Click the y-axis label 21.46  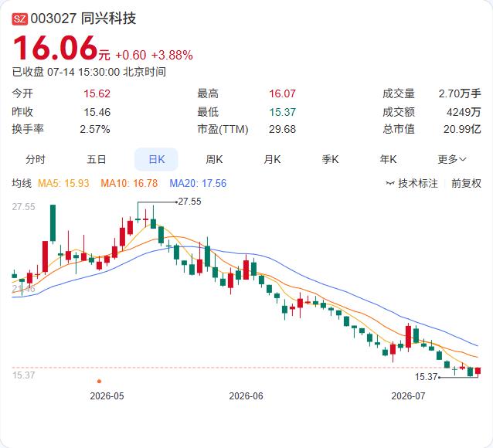pyautogui.click(x=24, y=289)
